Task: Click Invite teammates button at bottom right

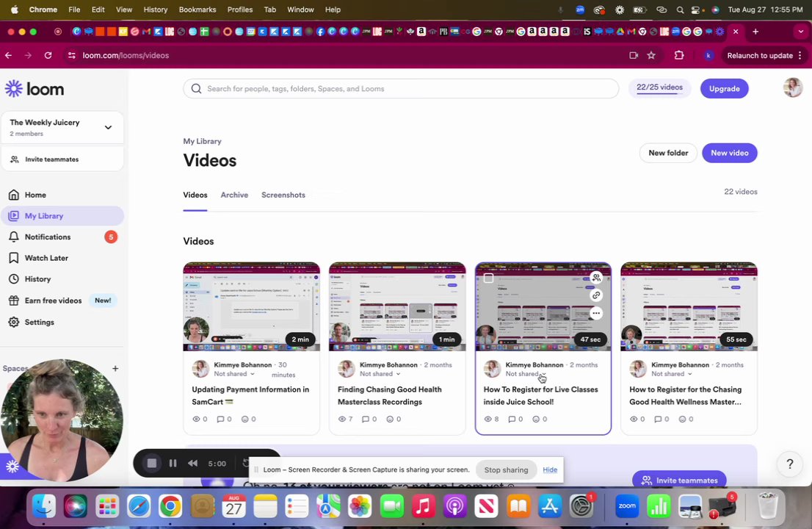Action: (x=679, y=480)
